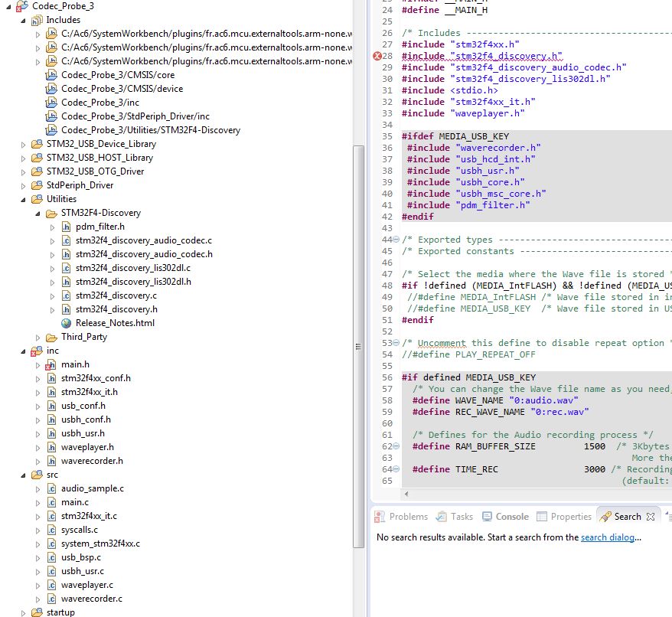Screen dimensions: 672x617
Task: Close the Search tab
Action: click(x=651, y=517)
